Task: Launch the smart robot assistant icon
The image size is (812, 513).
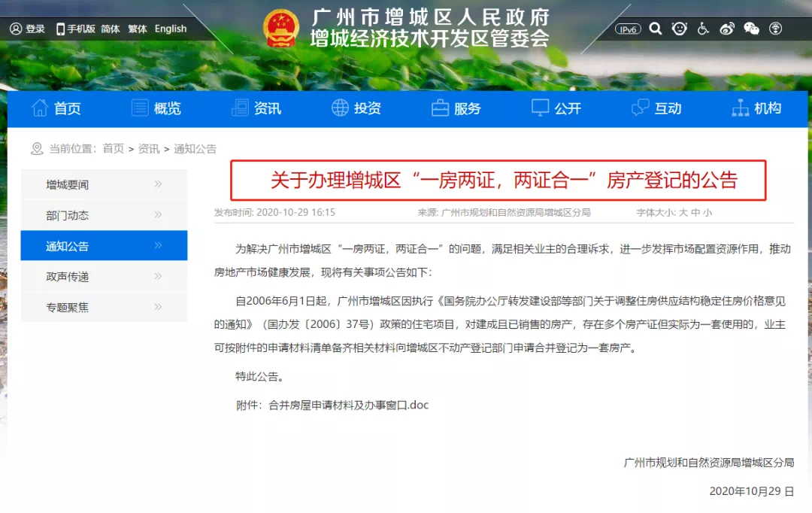Action: point(680,29)
